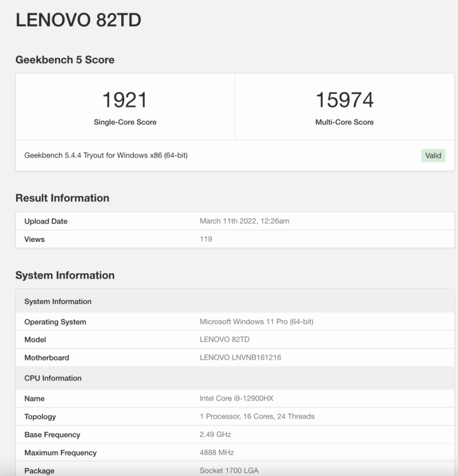Viewport: 458px width, 476px height.
Task: Click the LENOVO 82TD page title
Action: click(x=78, y=20)
